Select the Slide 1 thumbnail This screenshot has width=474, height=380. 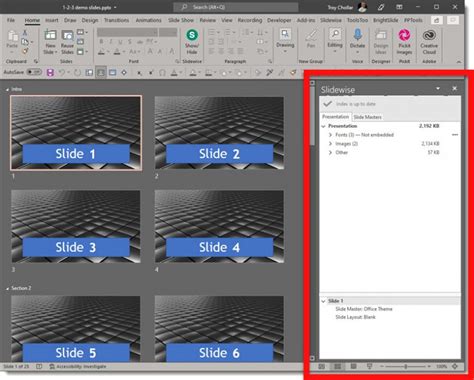coord(76,133)
